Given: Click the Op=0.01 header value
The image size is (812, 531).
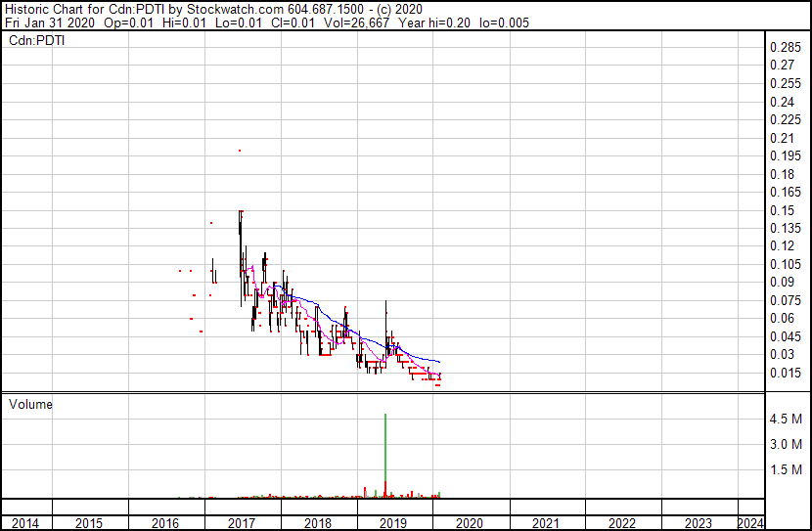Looking at the screenshot, I should point(128,22).
